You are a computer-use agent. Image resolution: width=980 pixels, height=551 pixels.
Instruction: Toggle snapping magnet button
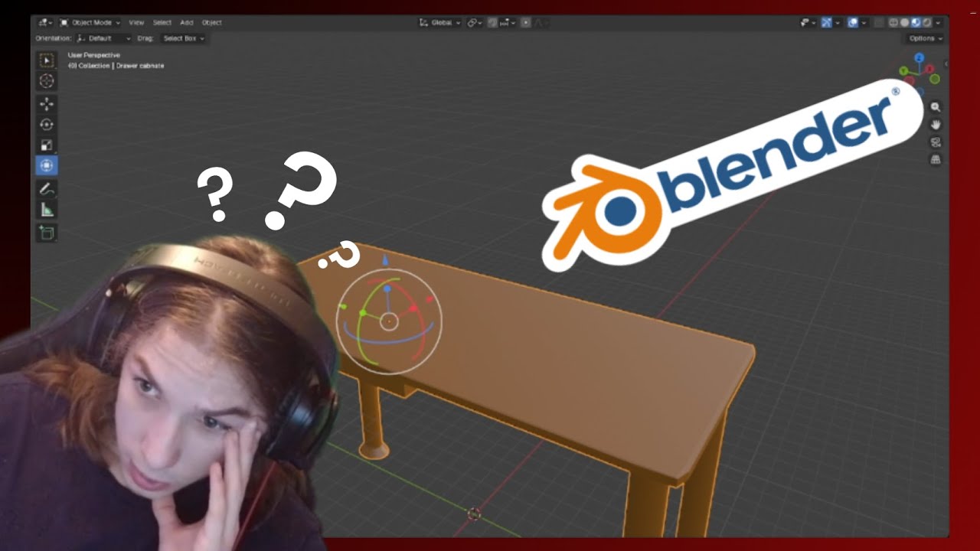(493, 23)
